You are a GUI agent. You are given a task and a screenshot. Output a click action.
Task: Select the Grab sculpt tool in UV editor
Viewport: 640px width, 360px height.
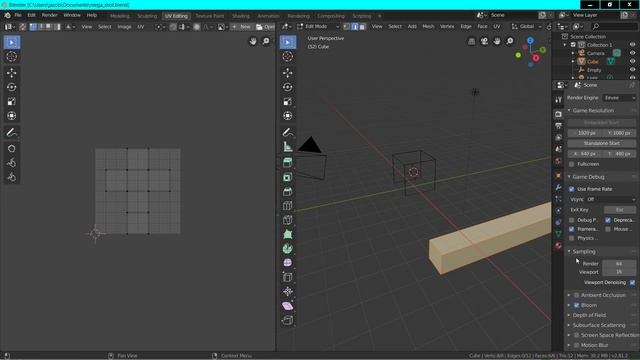[x=11, y=149]
